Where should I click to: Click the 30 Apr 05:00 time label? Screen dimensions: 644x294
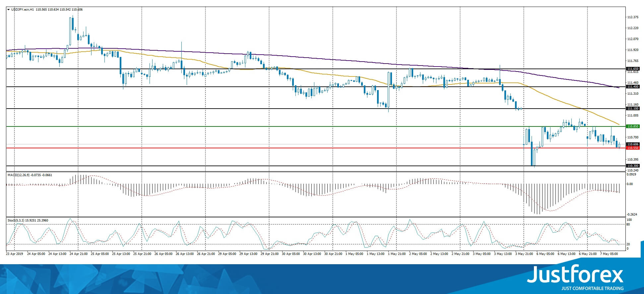(x=291, y=254)
